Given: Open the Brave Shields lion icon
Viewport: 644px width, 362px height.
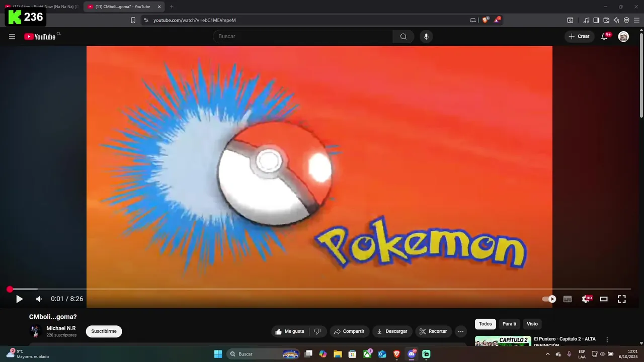Looking at the screenshot, I should pos(485,20).
